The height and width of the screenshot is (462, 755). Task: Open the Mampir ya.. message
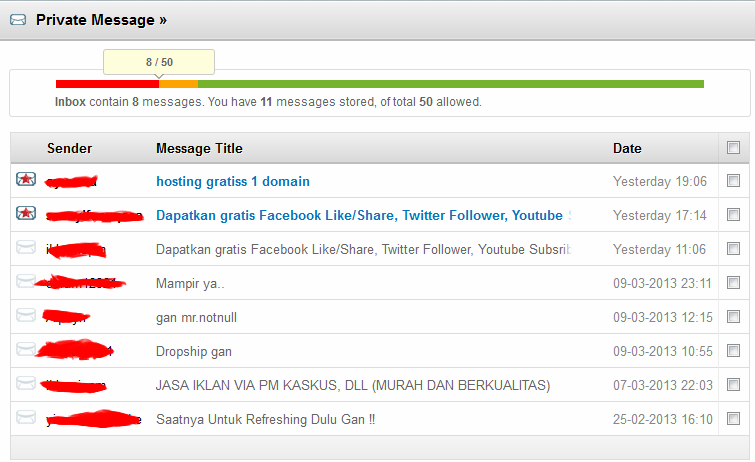(190, 284)
